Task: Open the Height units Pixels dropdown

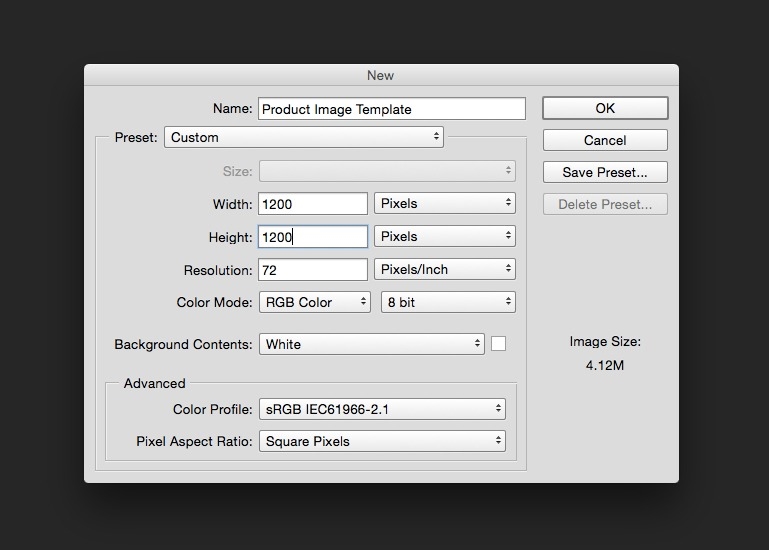Action: click(x=445, y=236)
